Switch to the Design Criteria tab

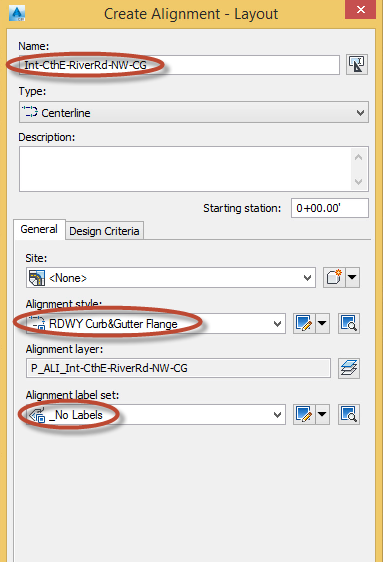(x=104, y=231)
